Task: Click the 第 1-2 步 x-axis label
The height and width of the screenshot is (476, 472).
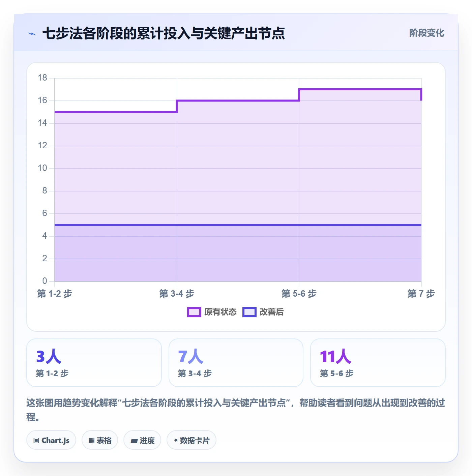Action: click(x=55, y=294)
